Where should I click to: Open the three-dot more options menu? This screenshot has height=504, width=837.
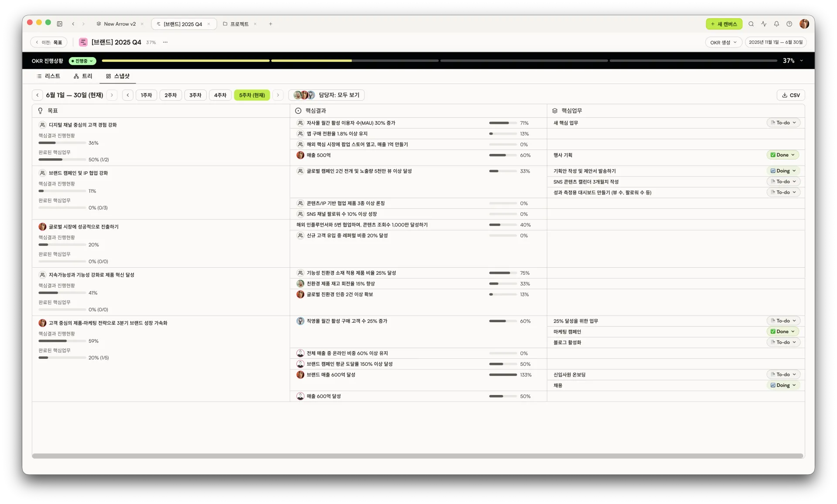pyautogui.click(x=165, y=42)
